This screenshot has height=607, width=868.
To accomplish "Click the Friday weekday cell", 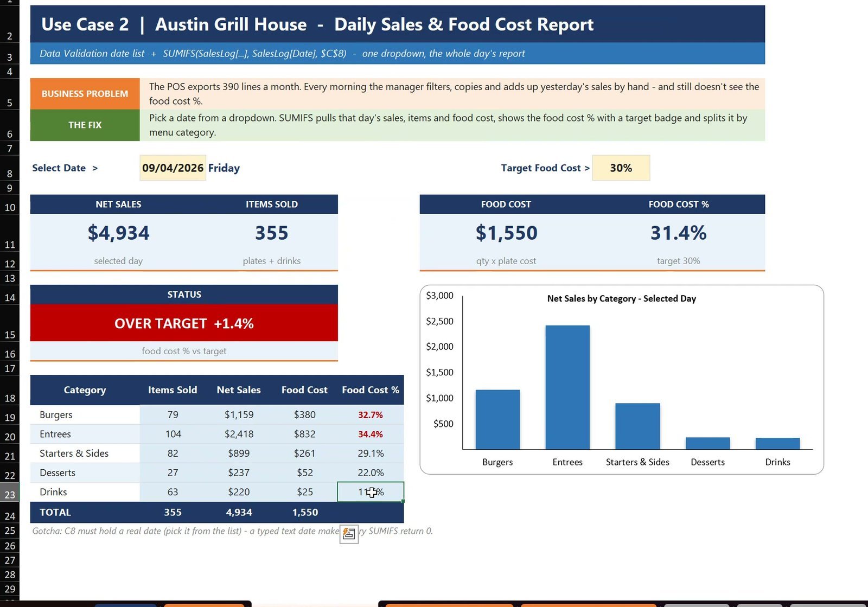I will click(x=224, y=168).
